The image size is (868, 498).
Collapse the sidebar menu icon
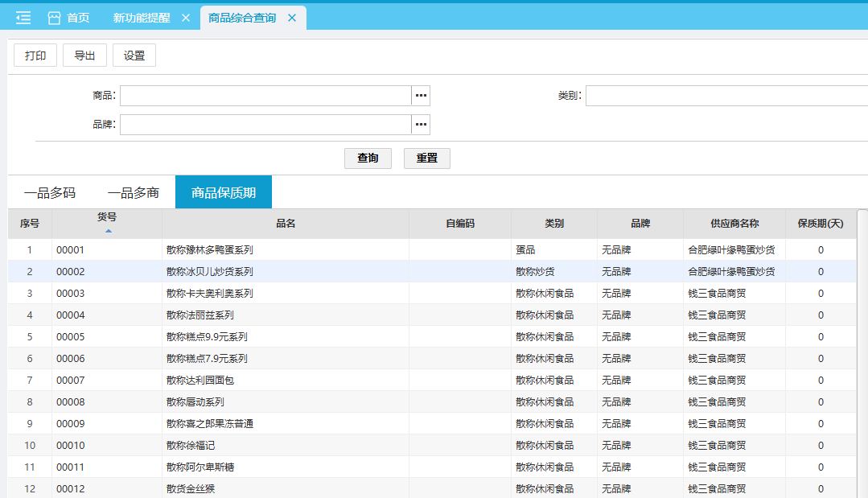pyautogui.click(x=23, y=18)
